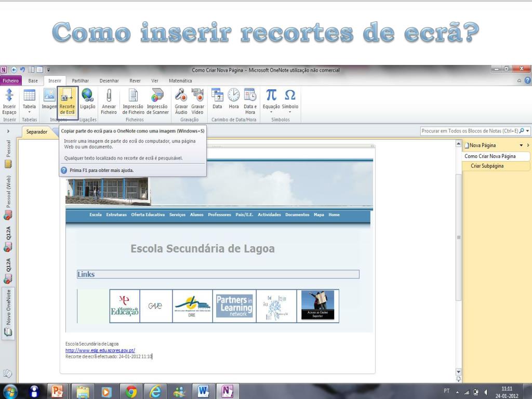
Task: Select the Separador section tab
Action: pos(37,131)
